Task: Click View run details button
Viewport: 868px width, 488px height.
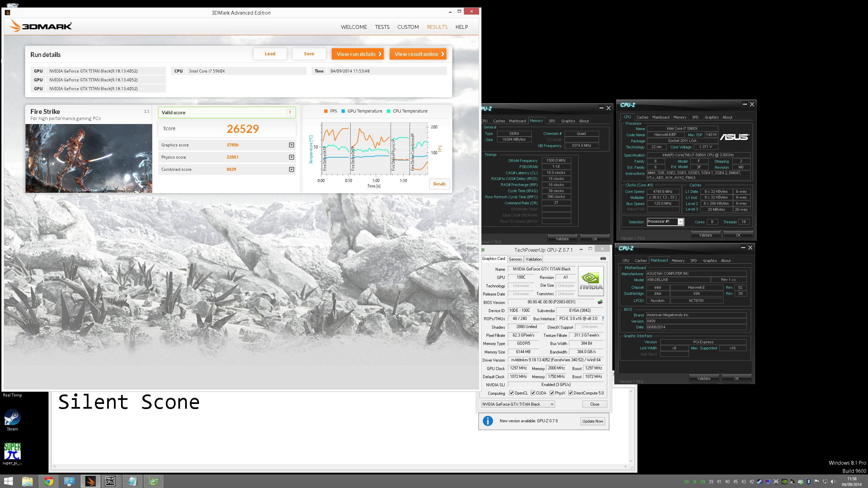Action: [358, 54]
